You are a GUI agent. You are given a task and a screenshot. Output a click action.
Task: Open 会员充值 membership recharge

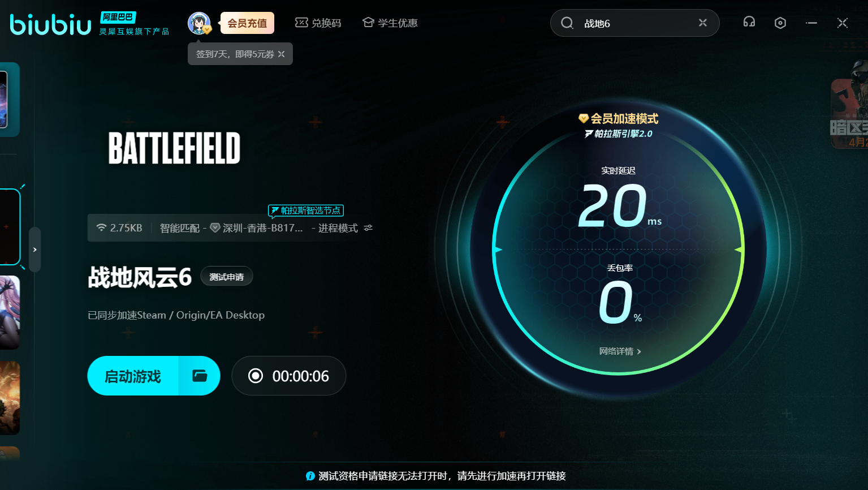[x=247, y=23]
